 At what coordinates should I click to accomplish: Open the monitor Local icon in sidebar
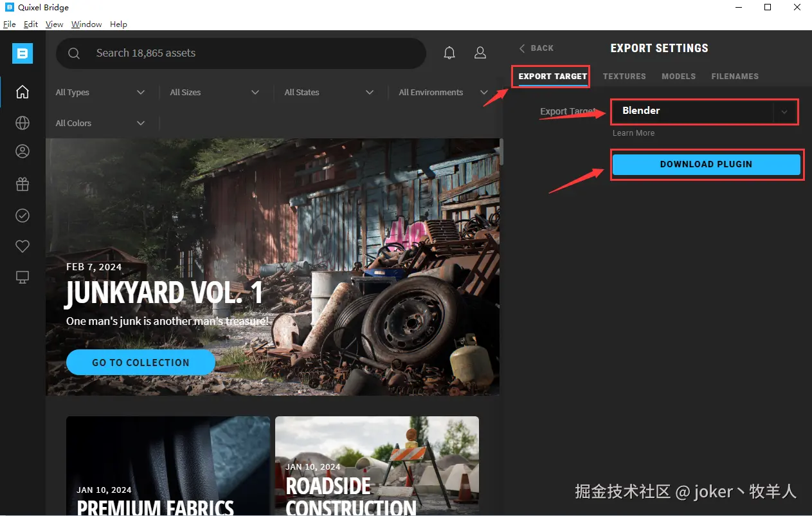click(x=23, y=277)
